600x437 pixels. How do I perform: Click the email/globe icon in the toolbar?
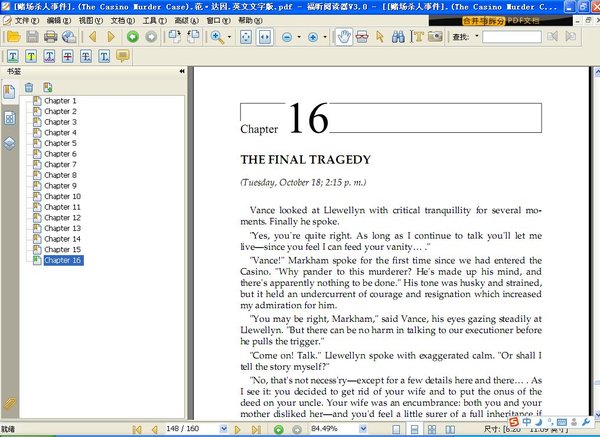(x=69, y=37)
